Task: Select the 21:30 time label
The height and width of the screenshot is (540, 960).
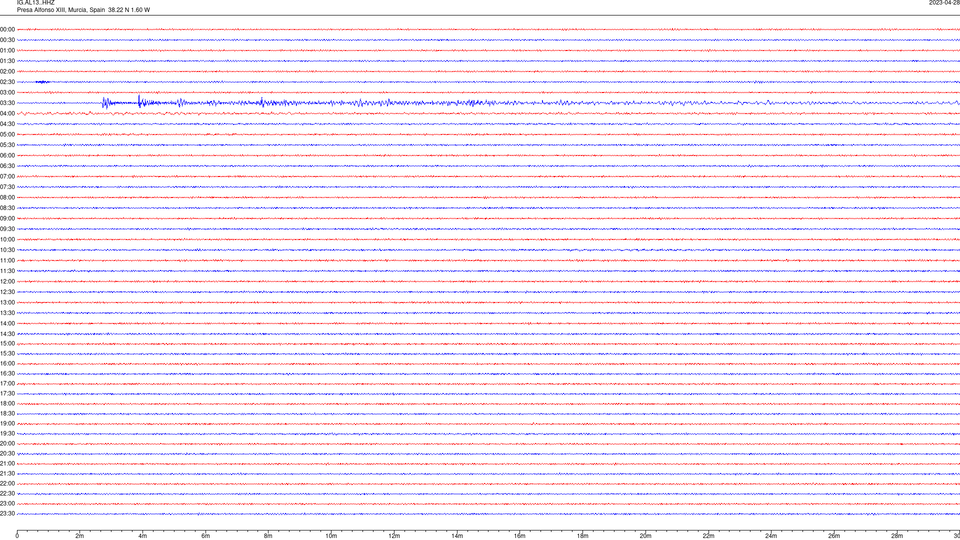Action: point(7,474)
